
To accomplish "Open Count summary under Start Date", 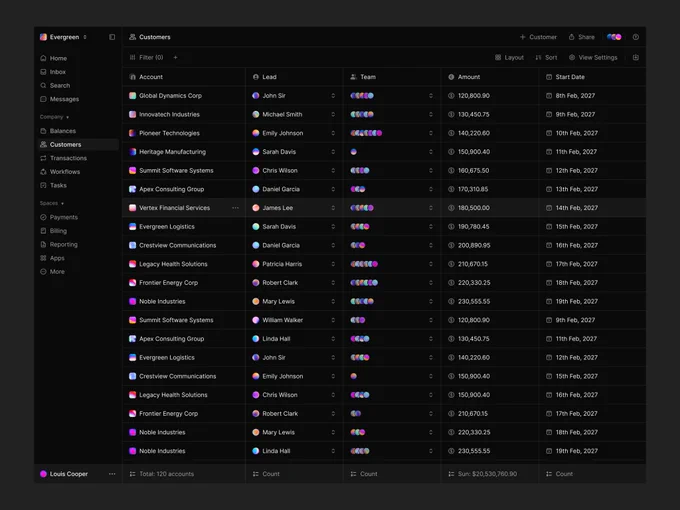I will 559,474.
